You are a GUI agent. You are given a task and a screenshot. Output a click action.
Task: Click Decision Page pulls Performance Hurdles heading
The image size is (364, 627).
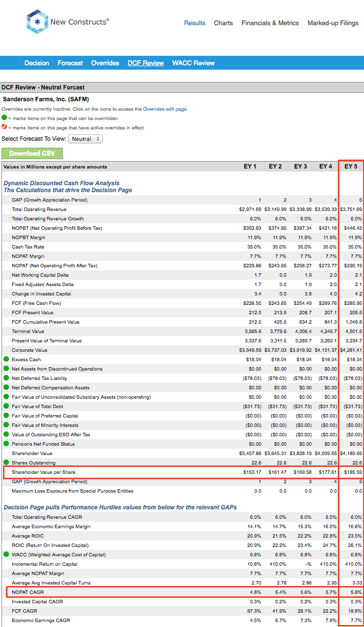pos(120,507)
